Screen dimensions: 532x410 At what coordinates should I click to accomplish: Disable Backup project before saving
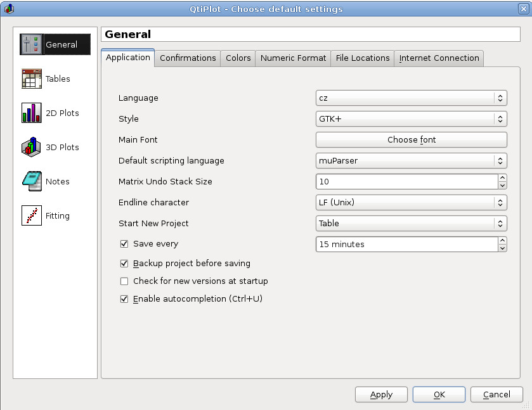(124, 264)
